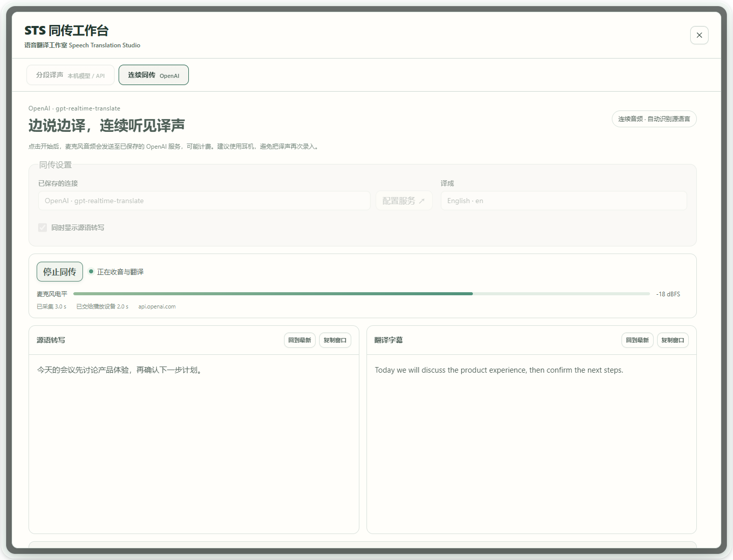This screenshot has width=733, height=560.
Task: Click the 麦克风电平 level bar
Action: coord(361,294)
